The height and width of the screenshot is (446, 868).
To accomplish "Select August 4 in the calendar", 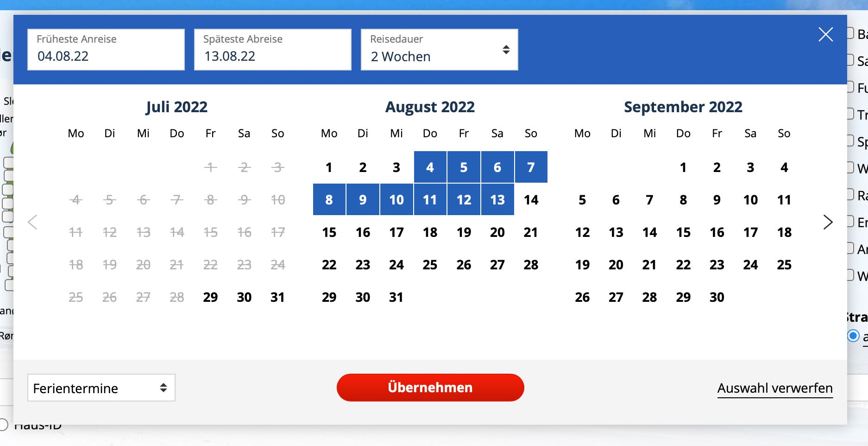I will [430, 167].
